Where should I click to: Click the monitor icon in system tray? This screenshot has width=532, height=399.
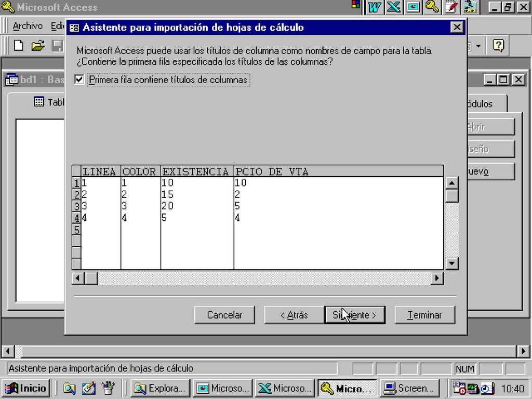(474, 389)
